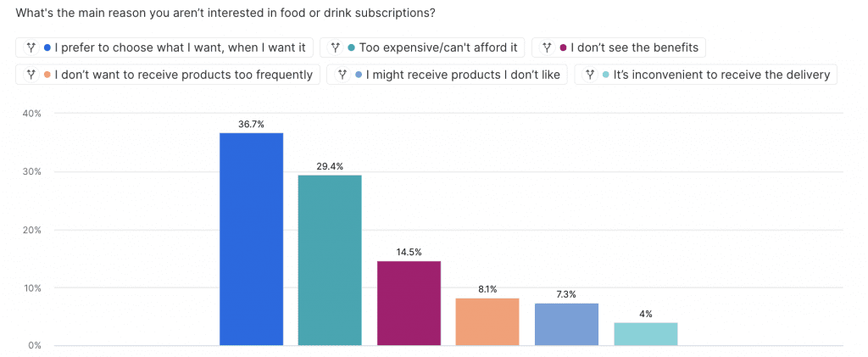Image resolution: width=868 pixels, height=357 pixels.
Task: Toggle the "It's inconvenient to receive the delivery" legend label
Action: click(722, 75)
